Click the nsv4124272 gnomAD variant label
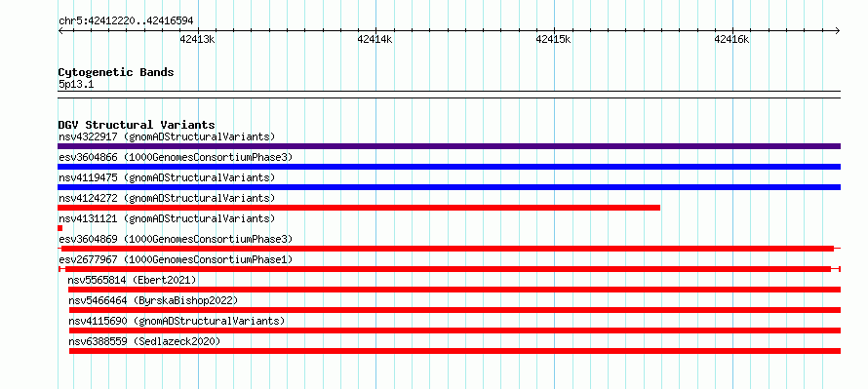This screenshot has width=868, height=389. 167,198
